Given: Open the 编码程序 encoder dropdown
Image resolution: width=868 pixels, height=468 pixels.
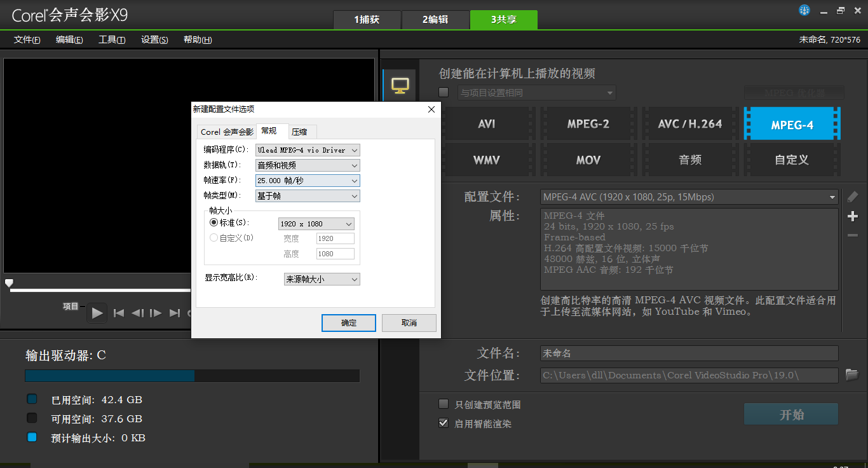Looking at the screenshot, I should 308,150.
